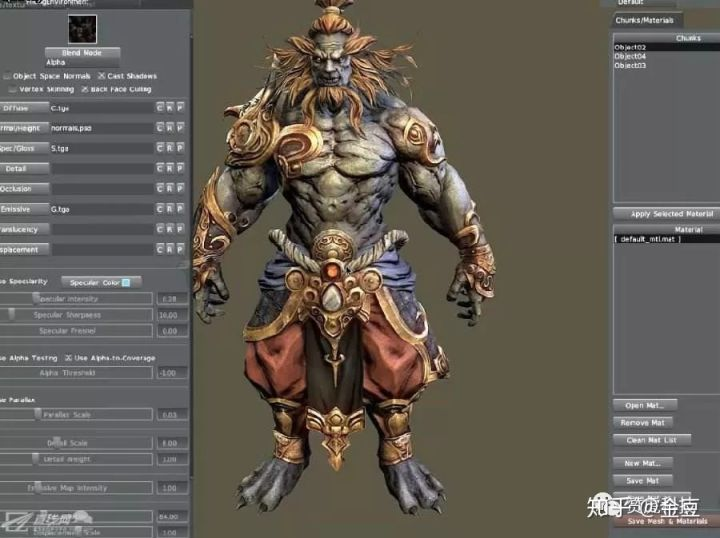This screenshot has height=538, width=720.
Task: Click the C button in the Normal/Height row
Action: coord(160,128)
